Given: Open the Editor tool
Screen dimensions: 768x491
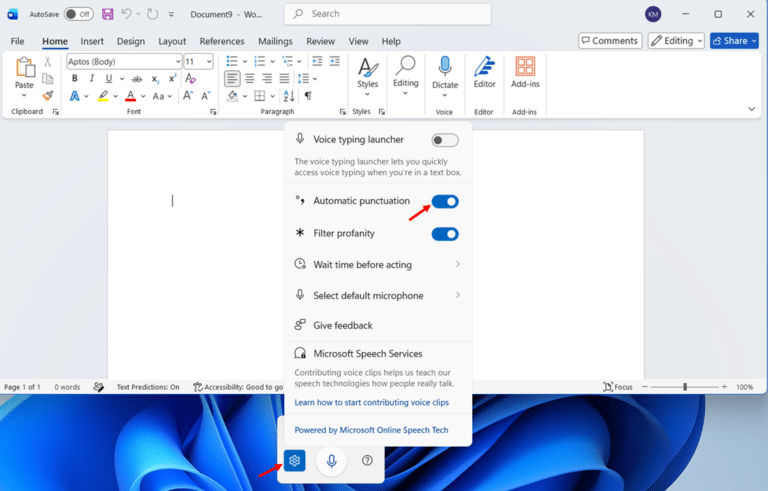Looking at the screenshot, I should pos(484,73).
